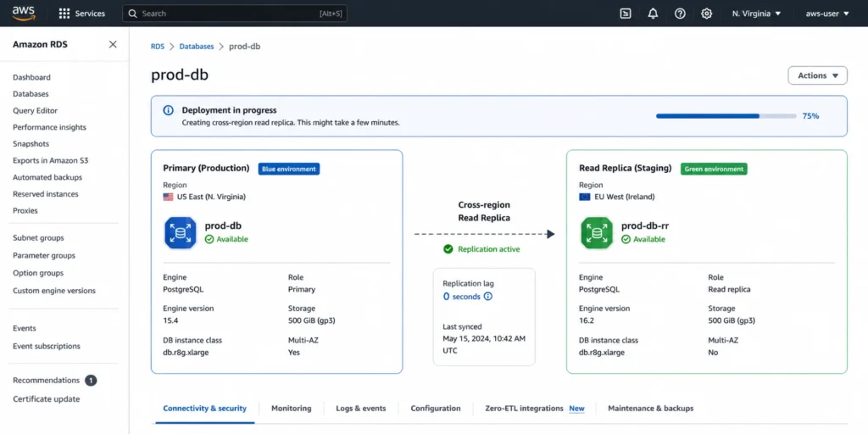Image resolution: width=868 pixels, height=434 pixels.
Task: Open Automated backups in the sidebar
Action: click(47, 177)
